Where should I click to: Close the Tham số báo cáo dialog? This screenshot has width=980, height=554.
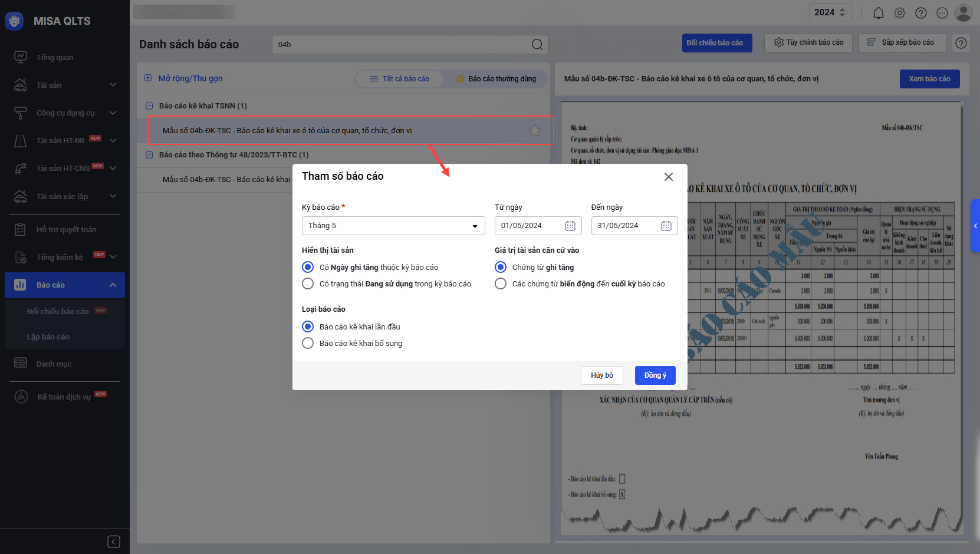pyautogui.click(x=668, y=177)
